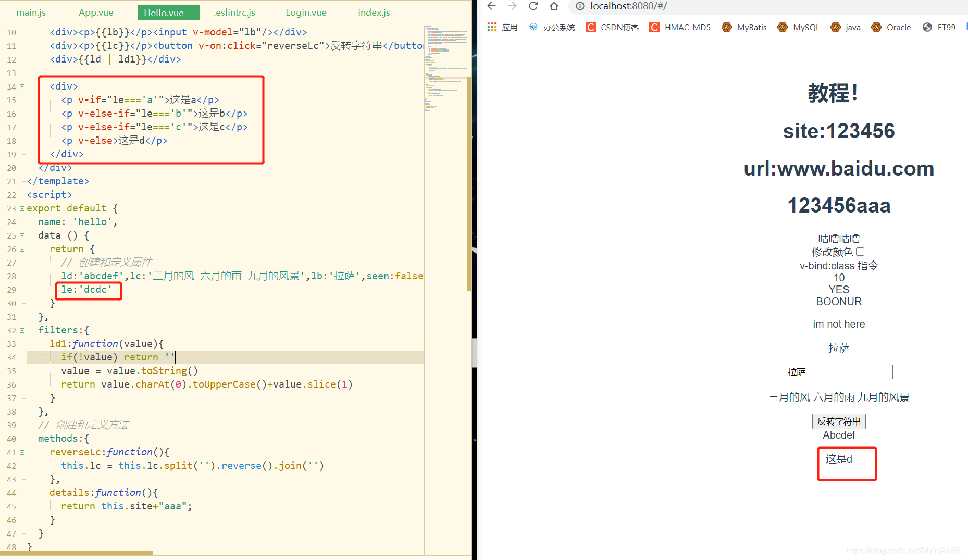Open the Oracle bookmark
This screenshot has height=560, width=968.
click(891, 27)
